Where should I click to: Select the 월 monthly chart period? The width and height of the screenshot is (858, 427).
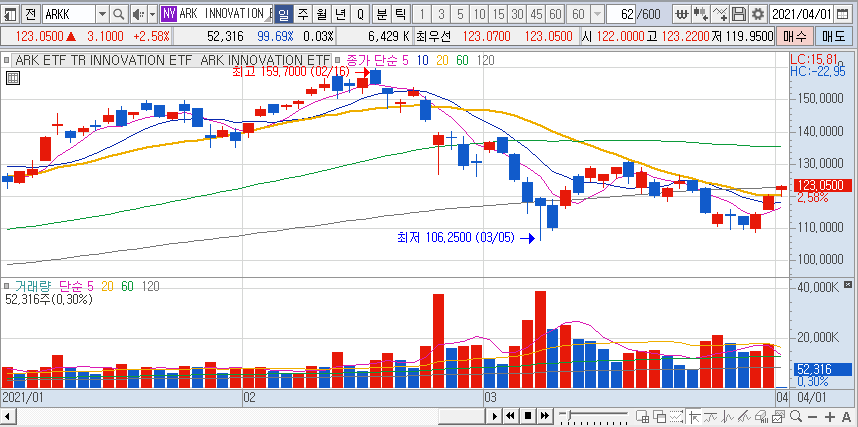click(x=322, y=14)
